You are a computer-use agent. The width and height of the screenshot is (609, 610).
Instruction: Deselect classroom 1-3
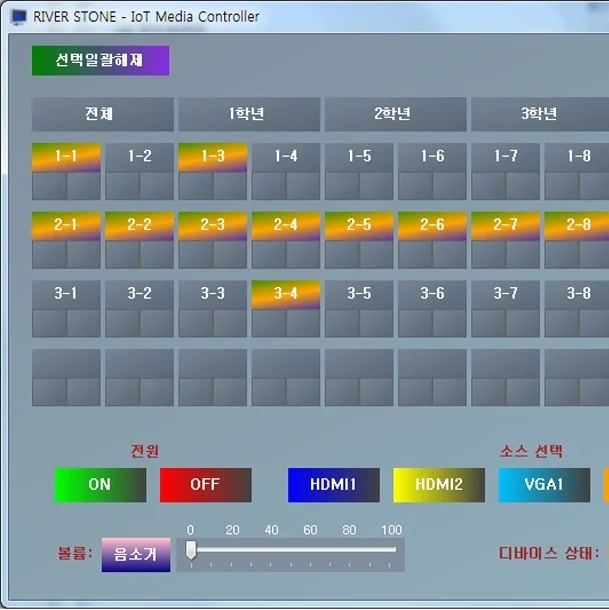212,157
